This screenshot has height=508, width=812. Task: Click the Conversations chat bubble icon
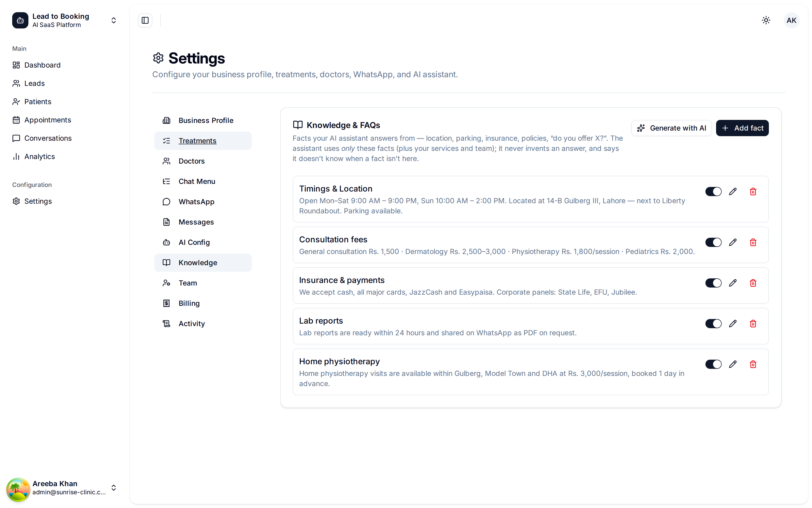pyautogui.click(x=16, y=138)
